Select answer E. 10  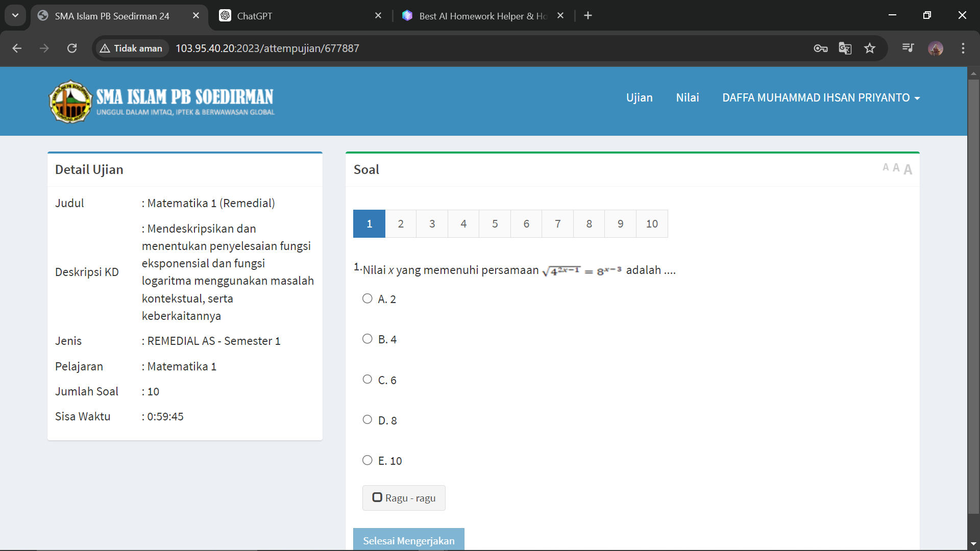pyautogui.click(x=367, y=460)
